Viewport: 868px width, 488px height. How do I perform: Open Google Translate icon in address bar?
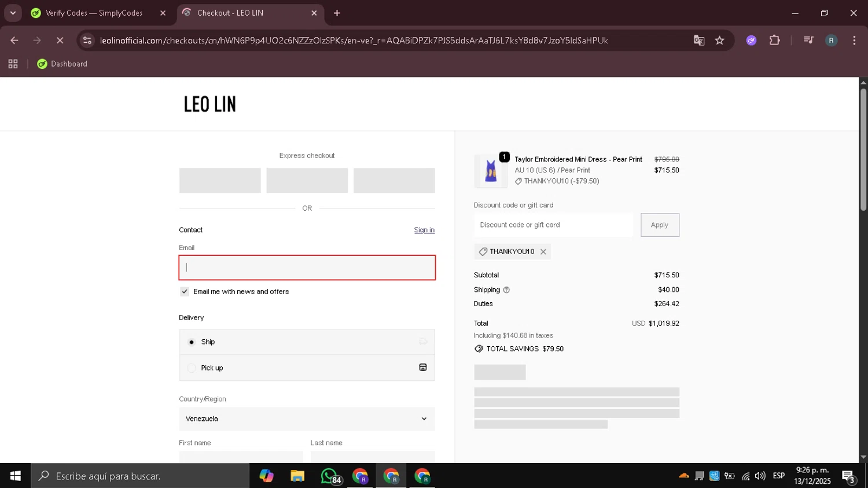tap(699, 41)
